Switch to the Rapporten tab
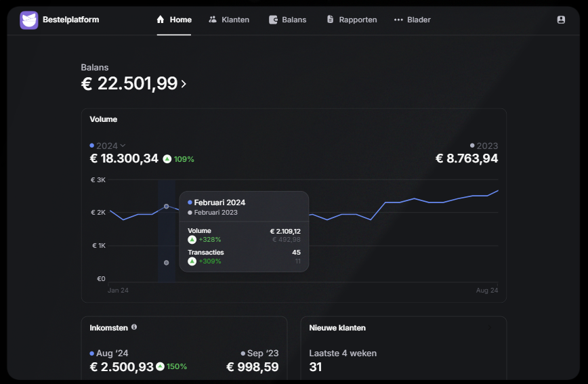588x384 pixels. 352,20
